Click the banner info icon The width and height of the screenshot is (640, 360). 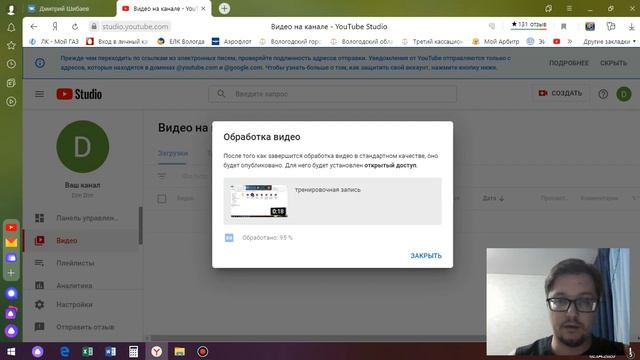40,63
